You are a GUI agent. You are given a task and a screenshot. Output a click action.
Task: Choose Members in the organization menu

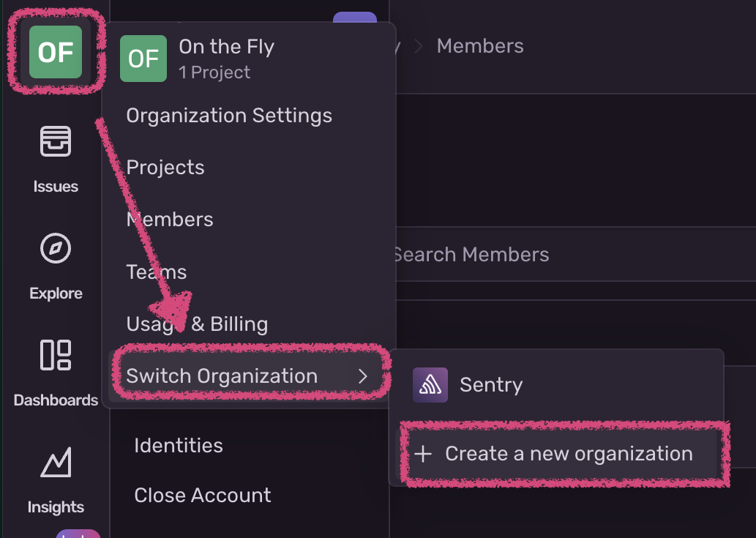170,220
